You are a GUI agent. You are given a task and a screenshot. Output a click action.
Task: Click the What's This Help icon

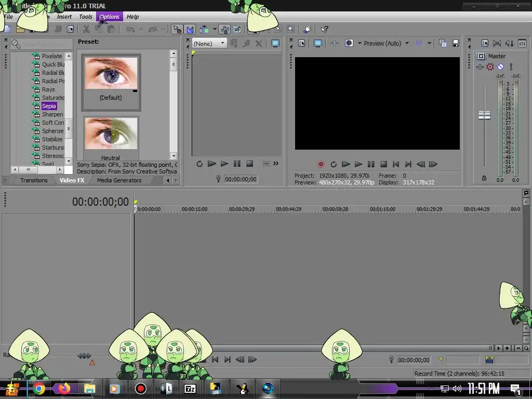(x=324, y=29)
